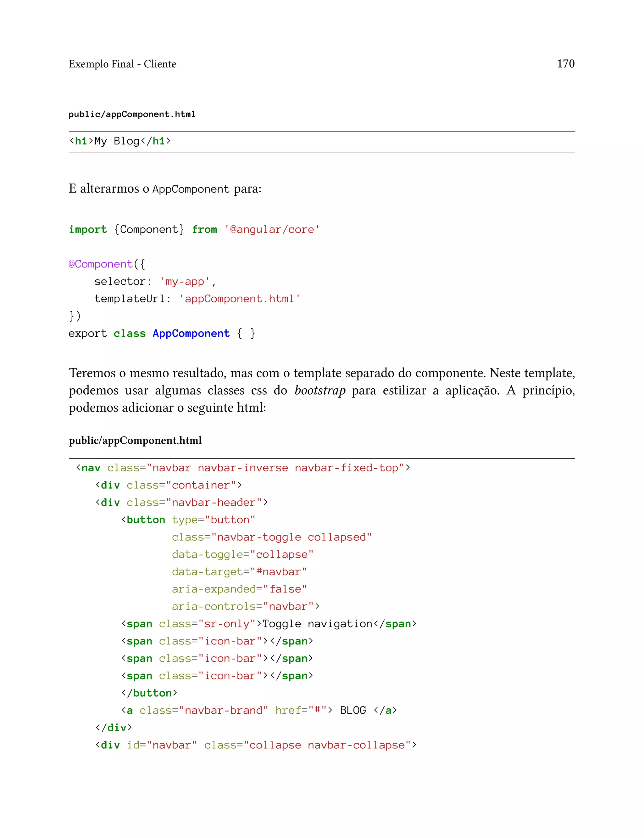Screen dimensions: 644x838
Task: Click the line selector: 'my-app',
Action: coord(155,282)
